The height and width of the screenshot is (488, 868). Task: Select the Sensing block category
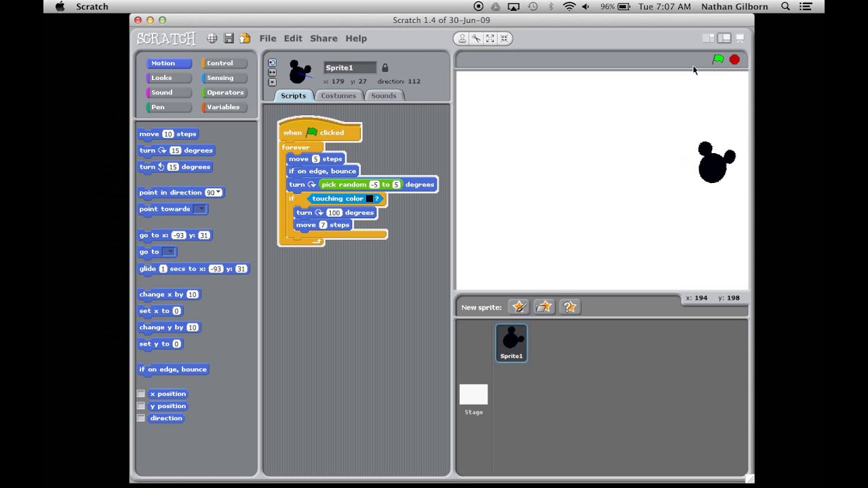(x=224, y=78)
